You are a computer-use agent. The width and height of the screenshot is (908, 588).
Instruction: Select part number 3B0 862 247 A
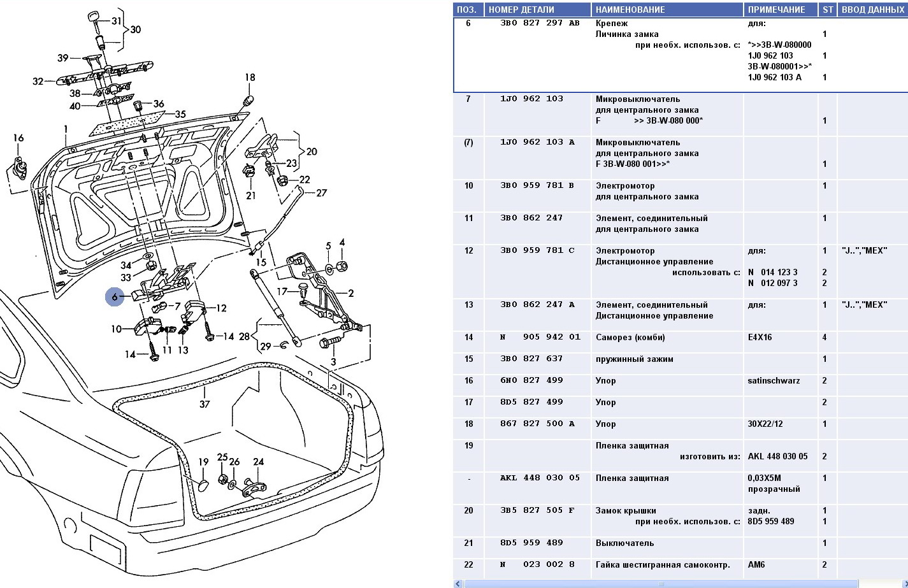pos(537,305)
